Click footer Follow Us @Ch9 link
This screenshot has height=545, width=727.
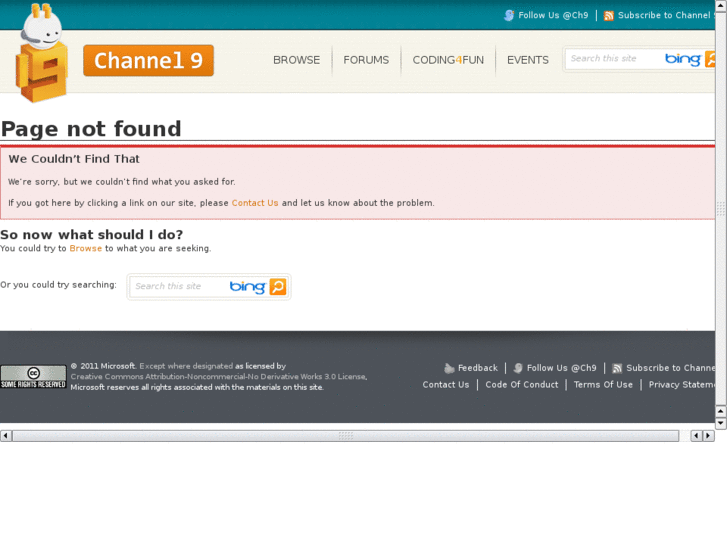[561, 368]
